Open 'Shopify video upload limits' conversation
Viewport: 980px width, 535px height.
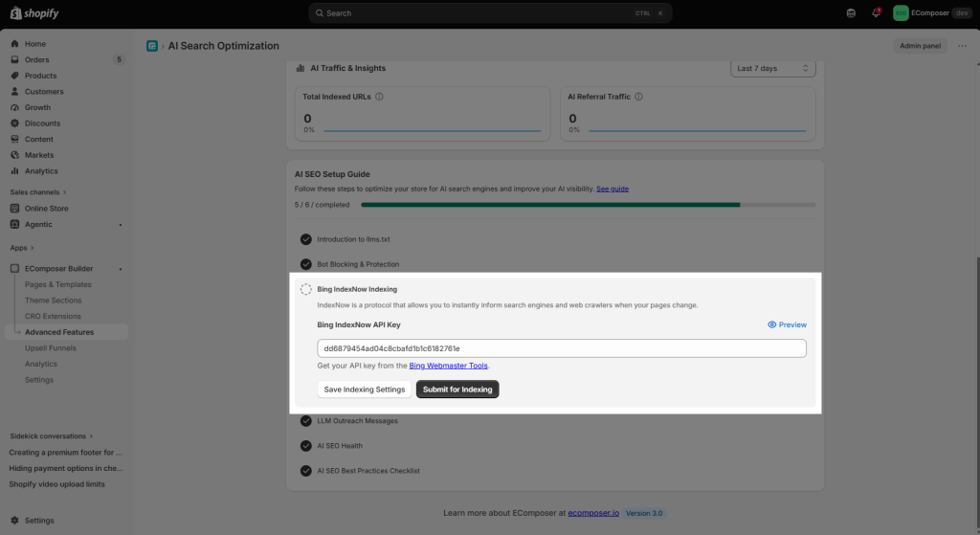click(56, 484)
